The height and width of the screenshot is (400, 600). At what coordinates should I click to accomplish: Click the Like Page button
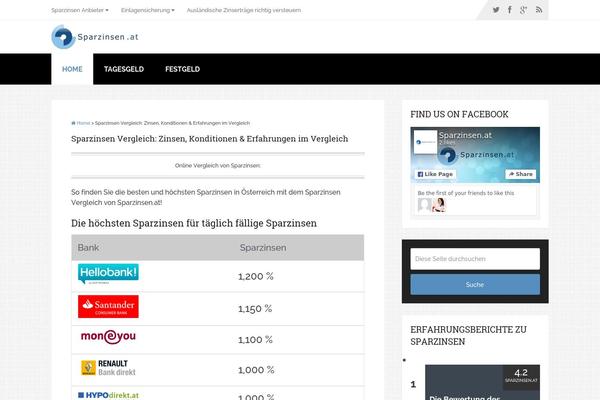coord(435,174)
